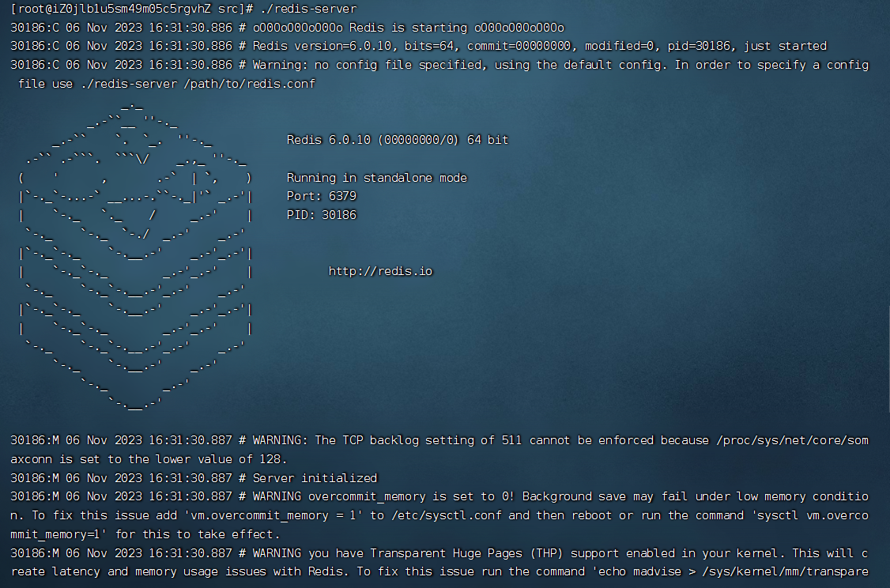Click the ./redis-server command on prompt line
Viewport: 890px width, 588px height.
[309, 9]
